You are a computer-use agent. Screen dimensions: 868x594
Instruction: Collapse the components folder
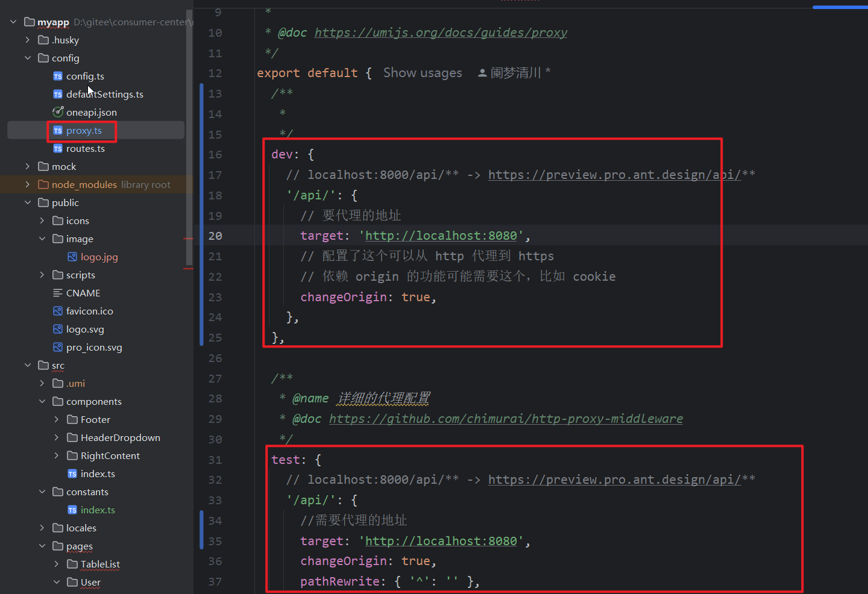tap(42, 402)
